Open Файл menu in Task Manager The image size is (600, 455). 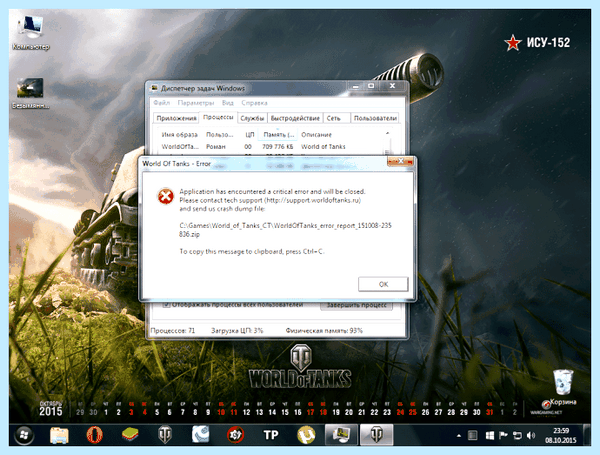coord(161,103)
